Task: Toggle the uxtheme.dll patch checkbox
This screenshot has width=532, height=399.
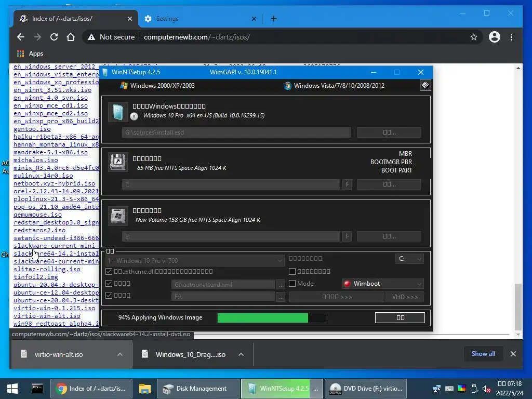Action: point(109,271)
